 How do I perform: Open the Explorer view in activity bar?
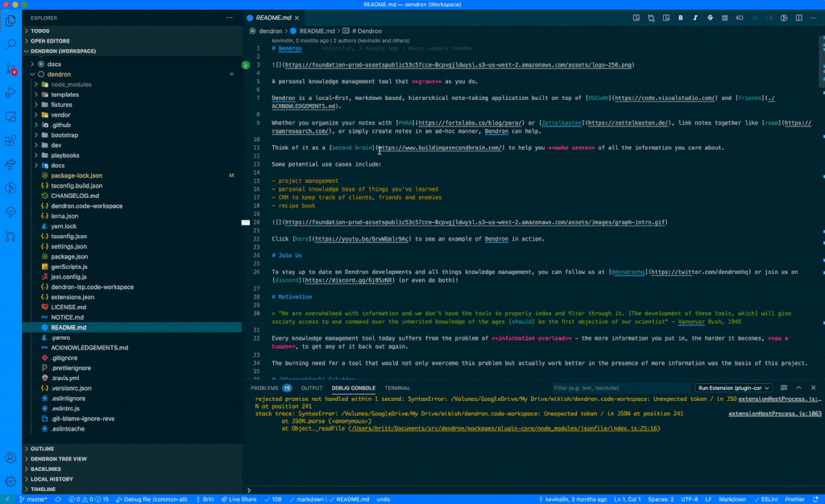pyautogui.click(x=10, y=20)
